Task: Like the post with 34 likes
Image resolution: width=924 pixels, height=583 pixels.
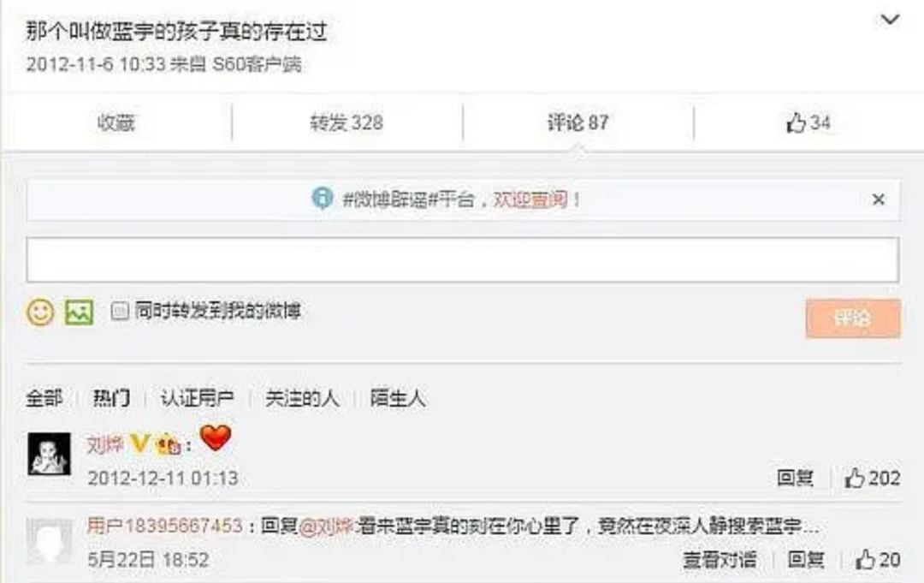Action: tap(808, 122)
